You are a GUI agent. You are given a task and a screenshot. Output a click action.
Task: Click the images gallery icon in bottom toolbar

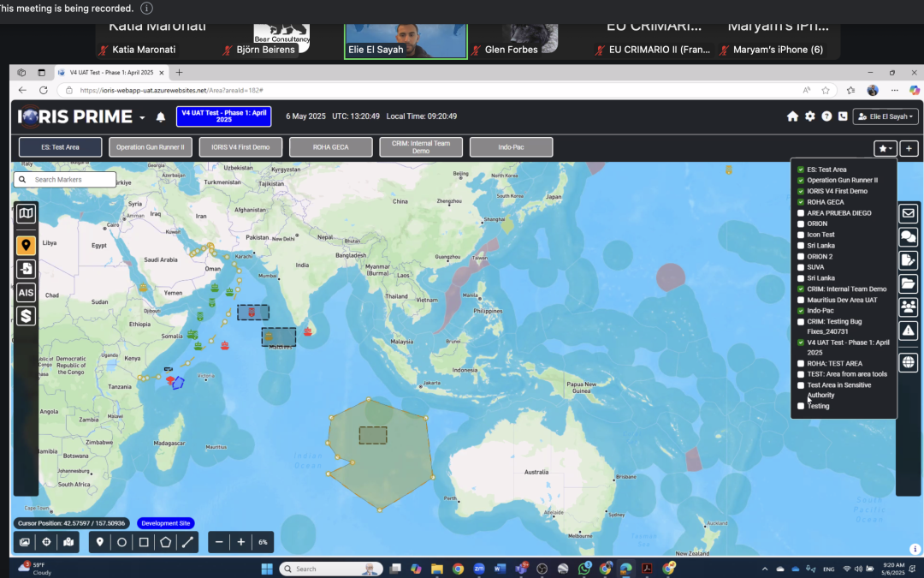point(25,542)
